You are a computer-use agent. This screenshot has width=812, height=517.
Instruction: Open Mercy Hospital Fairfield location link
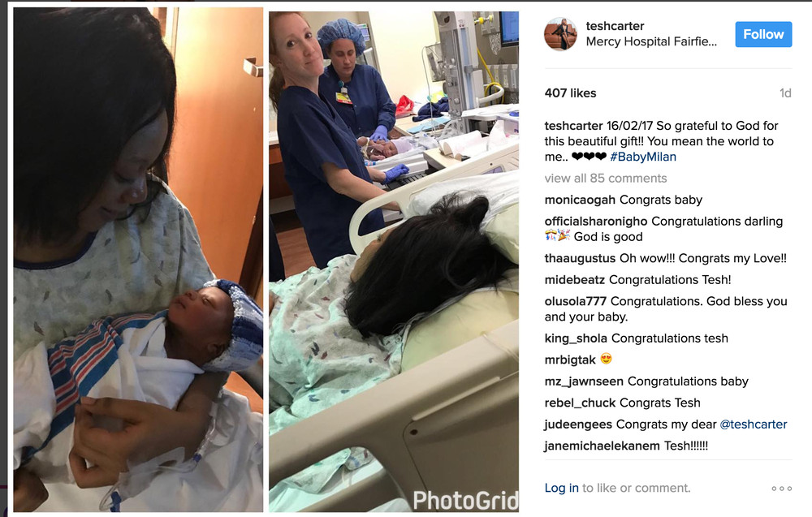[x=651, y=41]
